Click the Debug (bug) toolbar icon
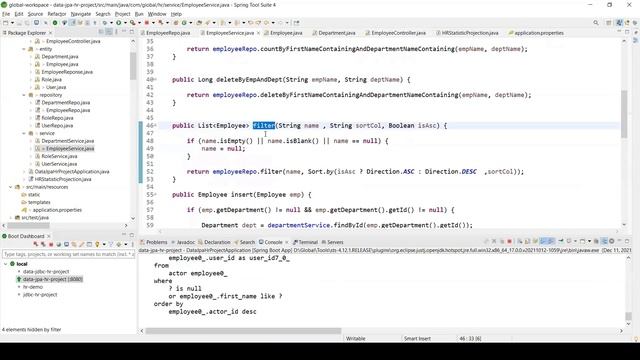 point(105,23)
